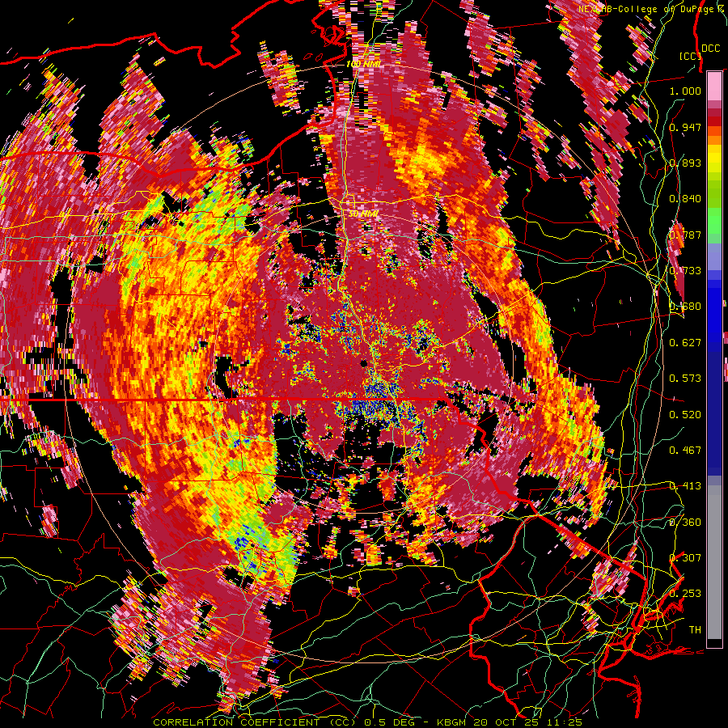
Task: Click the 0.840 scale value
Action: (x=685, y=199)
